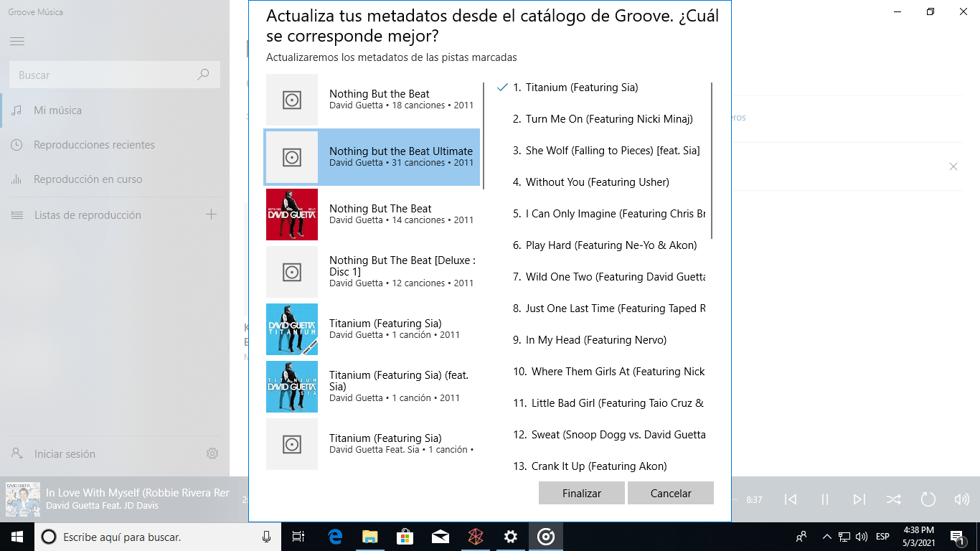Dismiss the notification with X in Groove
Image resolution: width=980 pixels, height=551 pixels.
[953, 166]
